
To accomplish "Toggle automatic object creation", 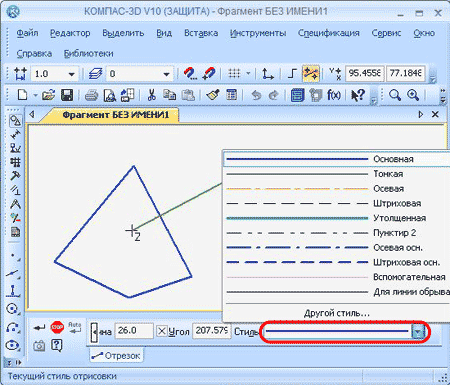I will click(75, 327).
